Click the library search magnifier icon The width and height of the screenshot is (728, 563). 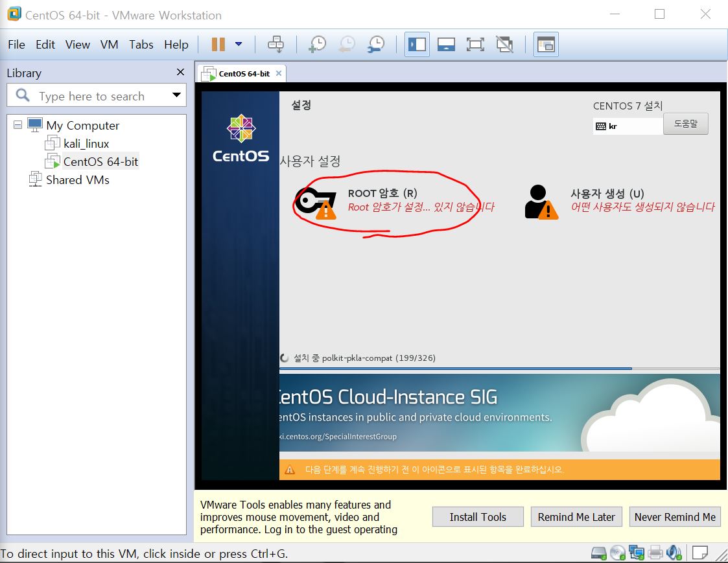[22, 95]
